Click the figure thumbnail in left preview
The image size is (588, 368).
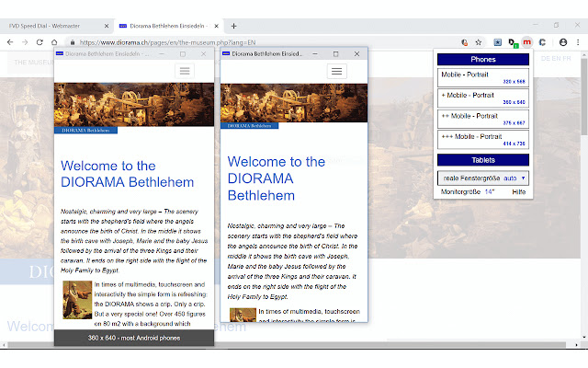(77, 300)
